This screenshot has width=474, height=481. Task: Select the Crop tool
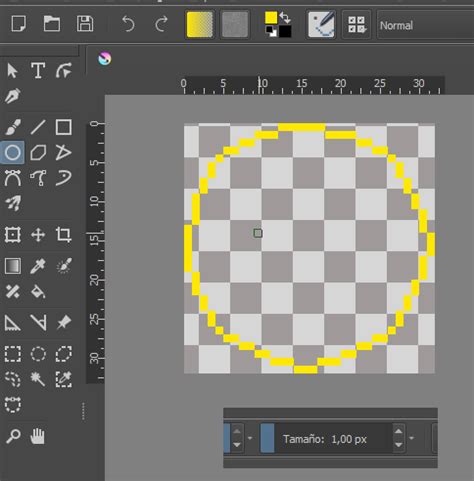(x=63, y=234)
